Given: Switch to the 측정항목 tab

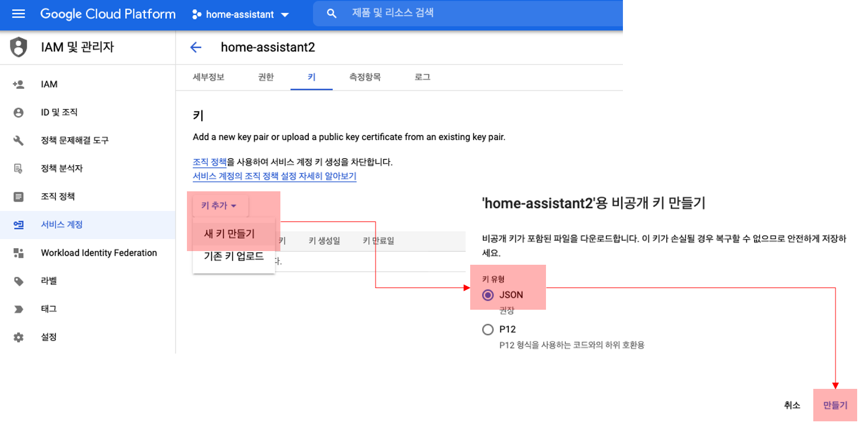Looking at the screenshot, I should [x=365, y=77].
